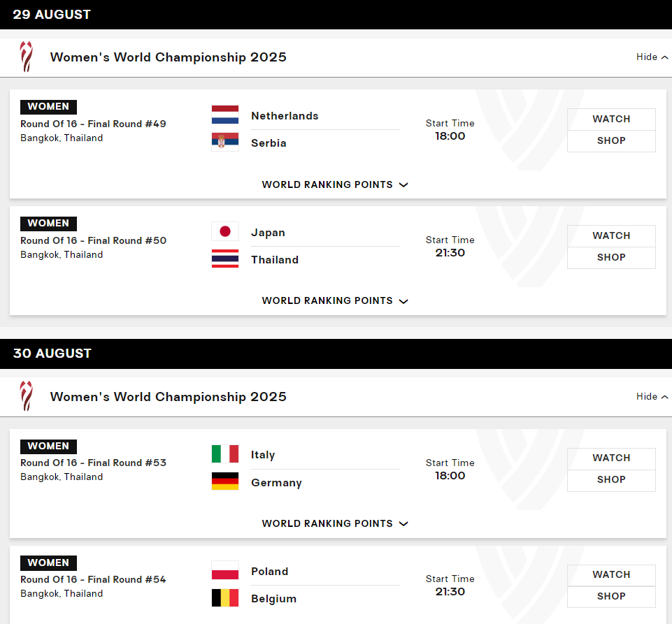Click the Serbia flag icon
Screen dimensions: 672x624
click(225, 143)
